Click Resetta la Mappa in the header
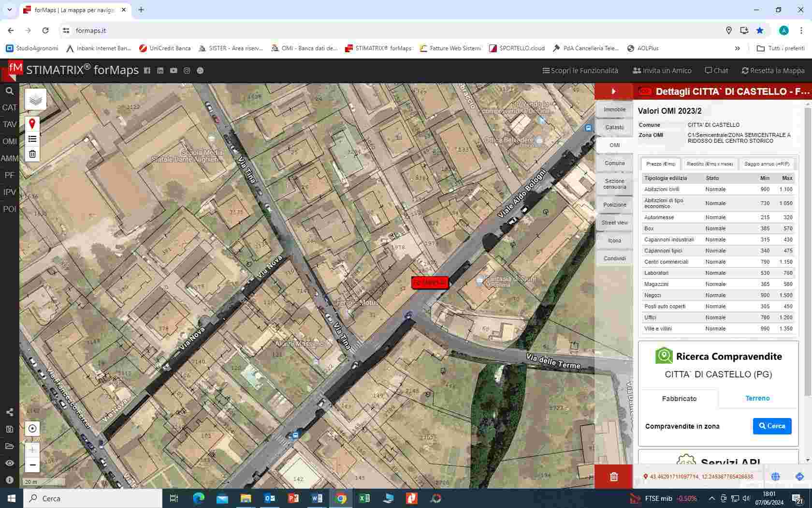Screen dimensions: 812x508 773,71
